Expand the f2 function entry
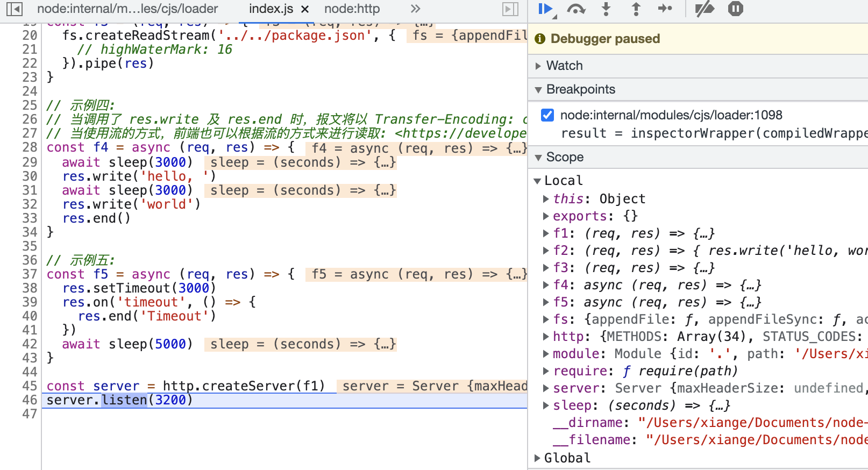868x470 pixels. tap(546, 251)
